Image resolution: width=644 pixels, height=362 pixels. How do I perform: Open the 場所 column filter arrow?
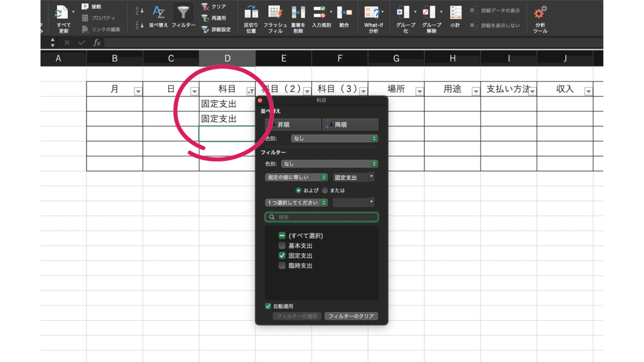coord(419,92)
